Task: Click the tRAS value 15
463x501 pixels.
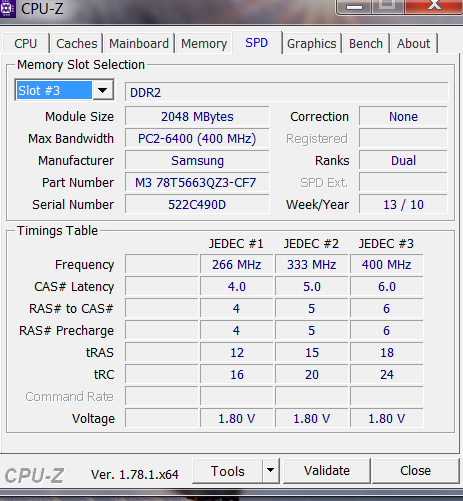Action: point(312,353)
